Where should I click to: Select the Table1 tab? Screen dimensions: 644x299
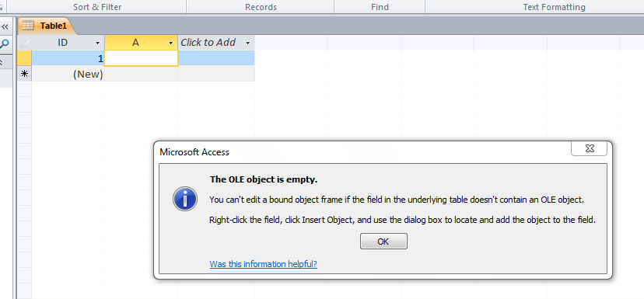coord(47,26)
